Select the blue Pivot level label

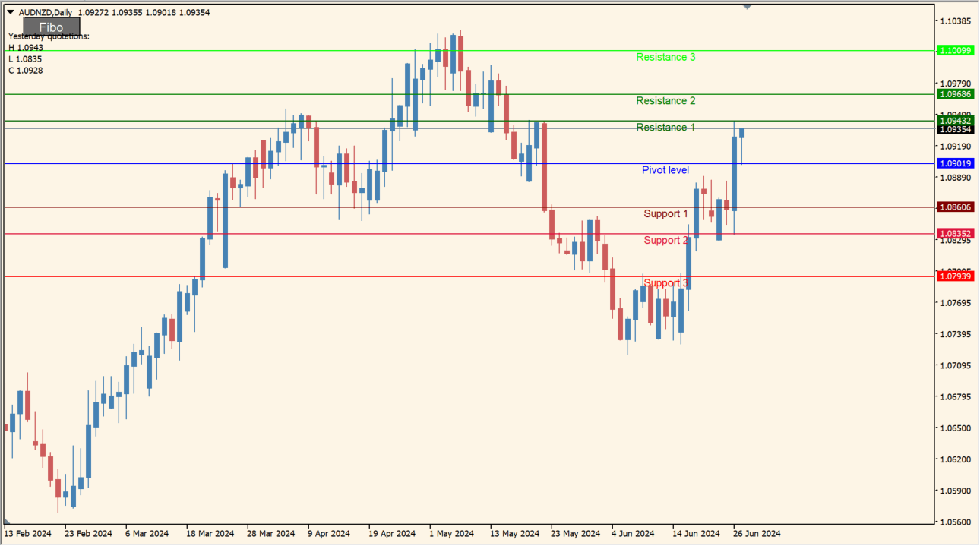pos(665,170)
